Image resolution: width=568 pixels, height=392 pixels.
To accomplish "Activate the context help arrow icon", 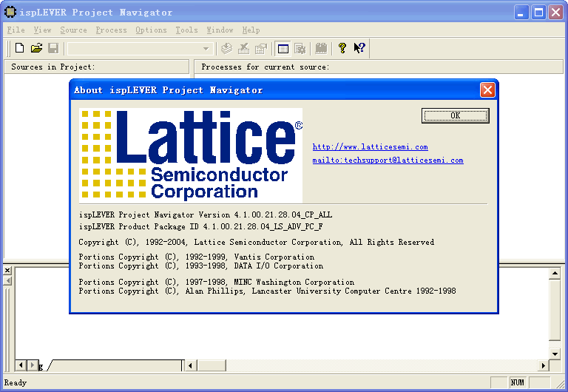I will (x=359, y=48).
